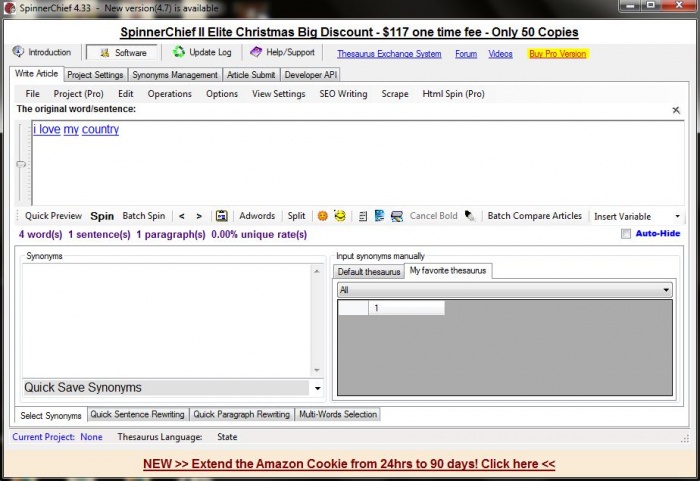Click the column header '1' in thesaurus grid

pos(406,308)
